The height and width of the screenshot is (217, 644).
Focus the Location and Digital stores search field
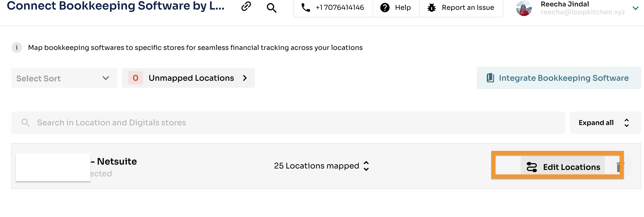coord(288,123)
